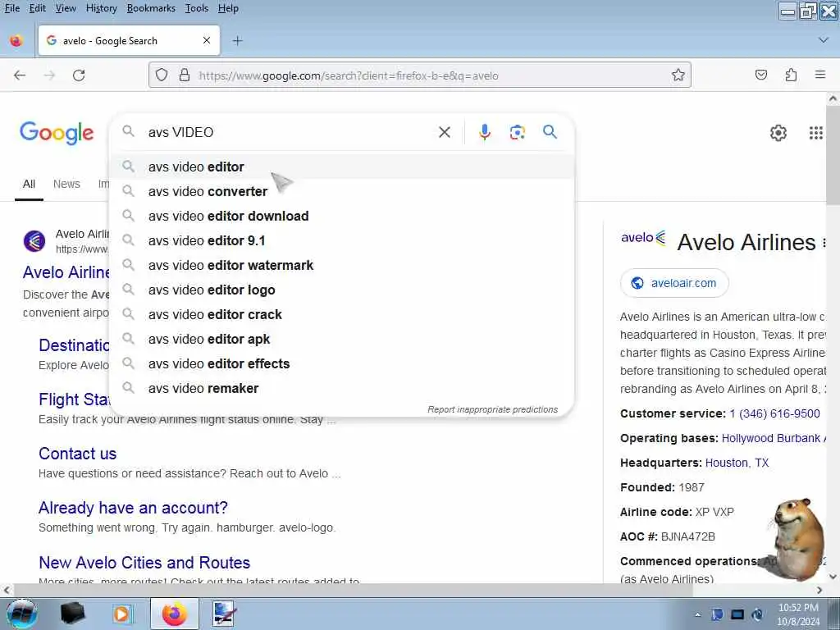Screen dimensions: 840x630
Task: Visit aveloair.com button in knowledge panel
Action: tap(674, 283)
